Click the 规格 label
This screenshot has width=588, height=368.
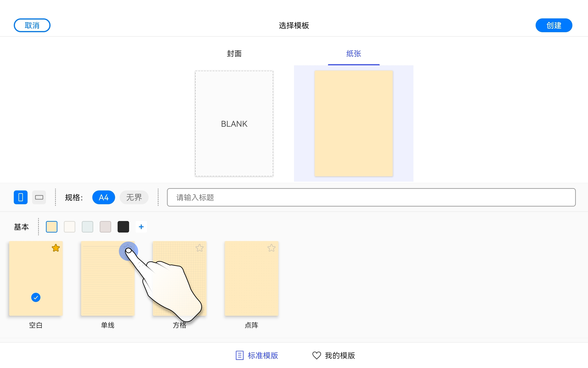click(x=74, y=197)
